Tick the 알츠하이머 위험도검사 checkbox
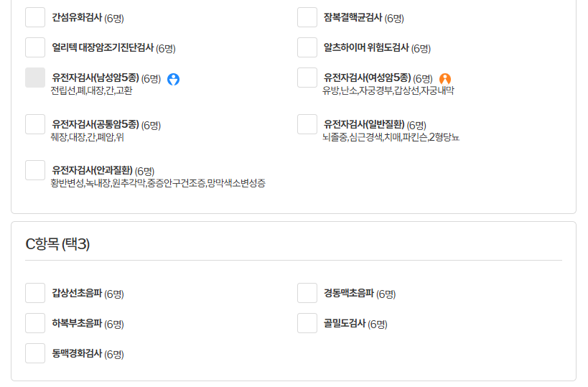 pyautogui.click(x=307, y=47)
